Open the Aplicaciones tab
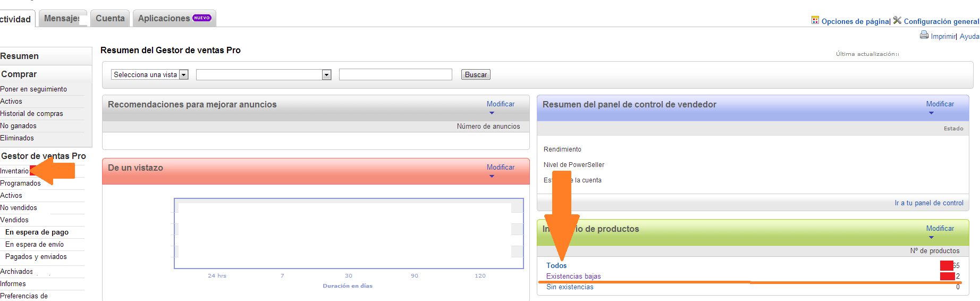 pos(164,19)
